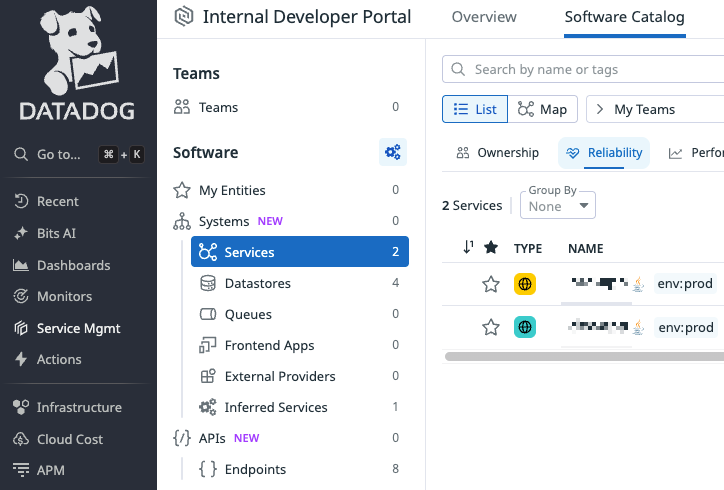
Task: Open the Group By dropdown
Action: point(558,205)
